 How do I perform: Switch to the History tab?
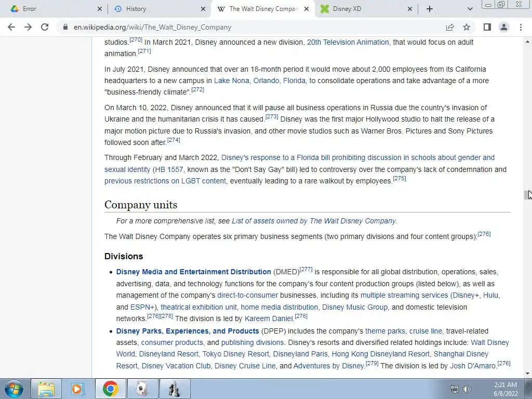158,9
